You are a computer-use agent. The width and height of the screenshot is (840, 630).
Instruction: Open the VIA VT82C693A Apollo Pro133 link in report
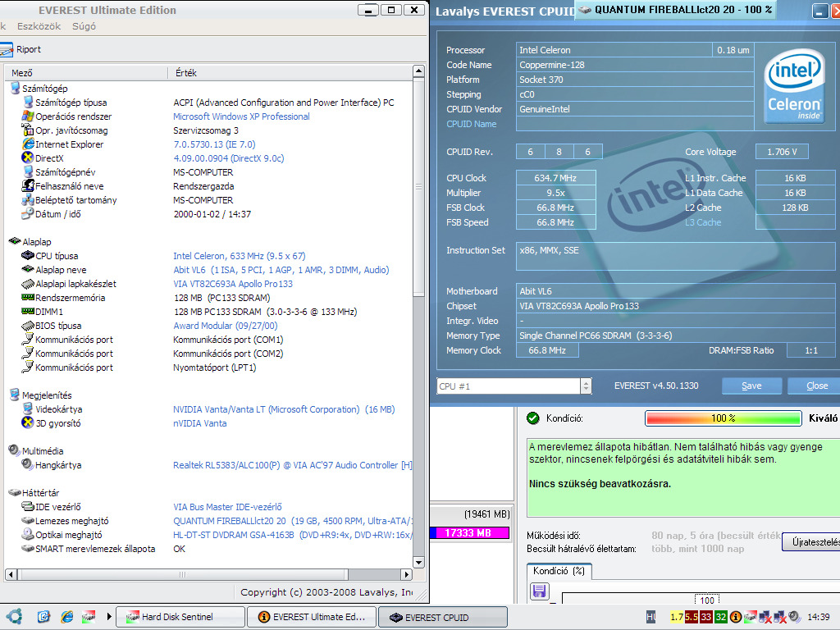(x=233, y=283)
